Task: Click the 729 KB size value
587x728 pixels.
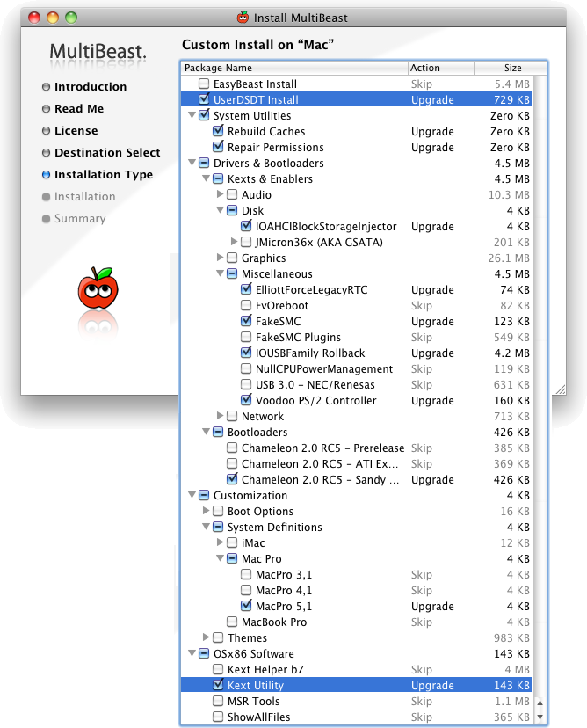Action: click(x=511, y=100)
